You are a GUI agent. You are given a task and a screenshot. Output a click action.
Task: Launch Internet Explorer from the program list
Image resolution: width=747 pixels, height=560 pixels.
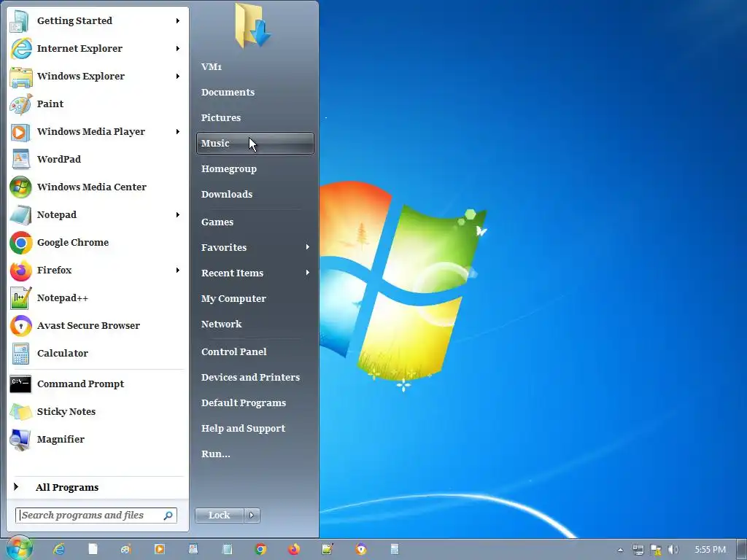click(x=98, y=48)
